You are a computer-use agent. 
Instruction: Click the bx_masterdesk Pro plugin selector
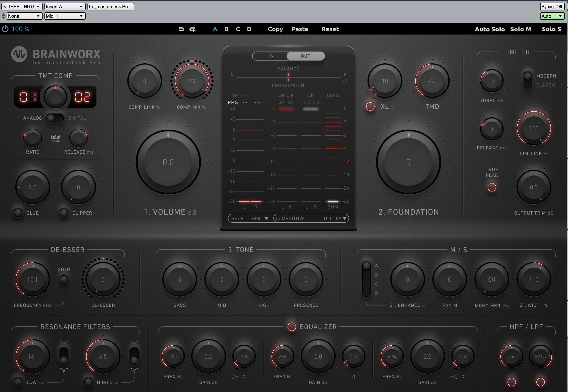pyautogui.click(x=111, y=7)
